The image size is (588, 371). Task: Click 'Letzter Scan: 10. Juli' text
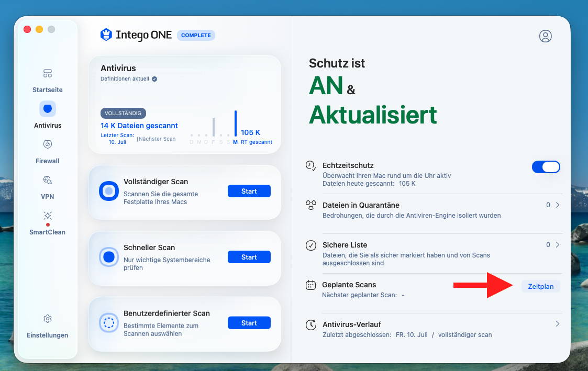click(x=117, y=139)
